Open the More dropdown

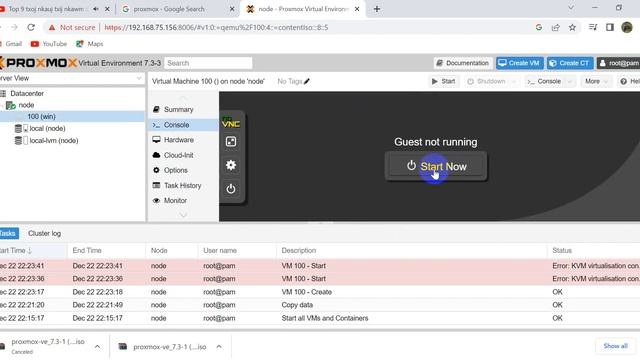[x=596, y=81]
